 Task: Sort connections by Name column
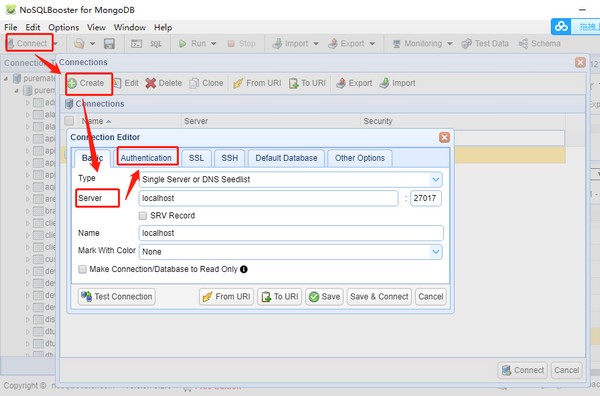129,121
